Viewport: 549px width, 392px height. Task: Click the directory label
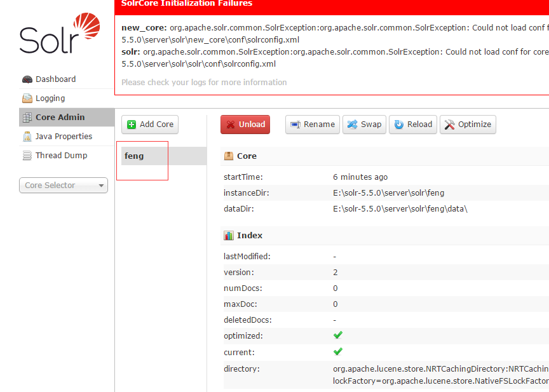tap(241, 369)
